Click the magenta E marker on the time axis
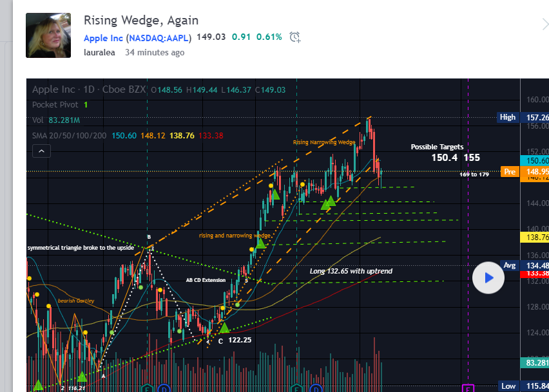The height and width of the screenshot is (392, 549). click(468, 388)
